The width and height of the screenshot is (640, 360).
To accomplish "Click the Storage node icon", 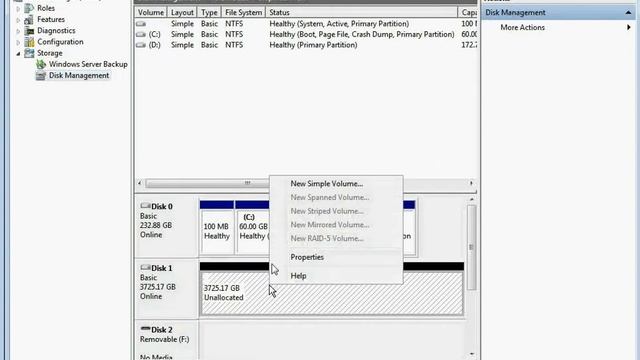I will click(x=29, y=53).
